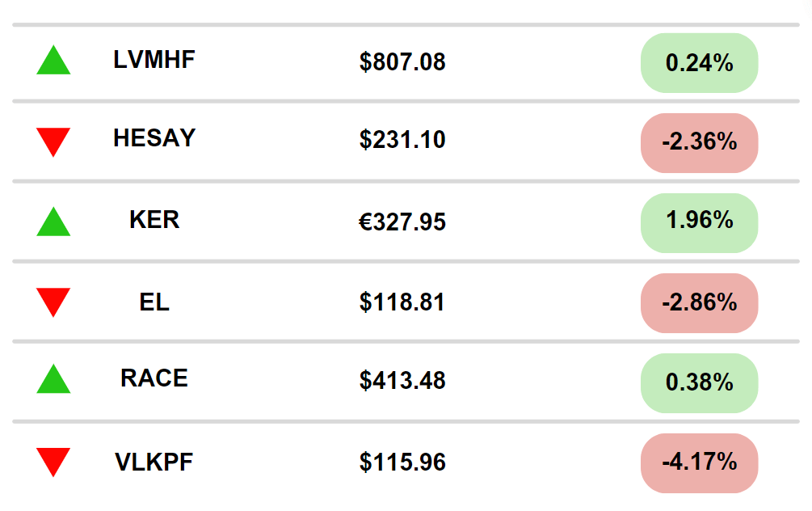Click the green up arrow for RACE

coord(53,380)
